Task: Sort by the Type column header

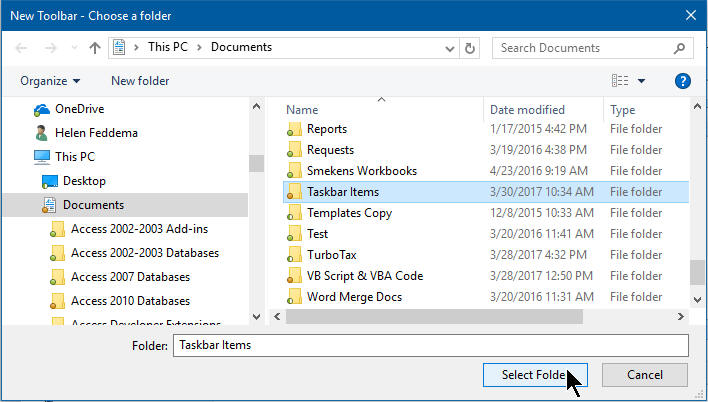Action: tap(623, 110)
